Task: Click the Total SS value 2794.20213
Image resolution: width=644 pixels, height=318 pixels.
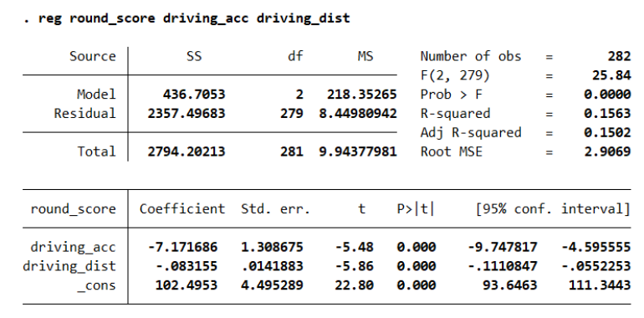Action: click(x=187, y=151)
